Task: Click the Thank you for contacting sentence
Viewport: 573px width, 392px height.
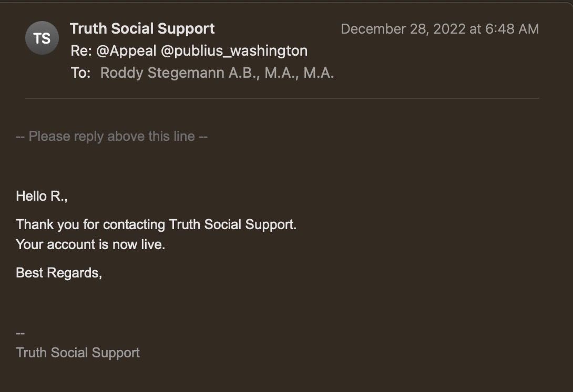Action: tap(156, 225)
